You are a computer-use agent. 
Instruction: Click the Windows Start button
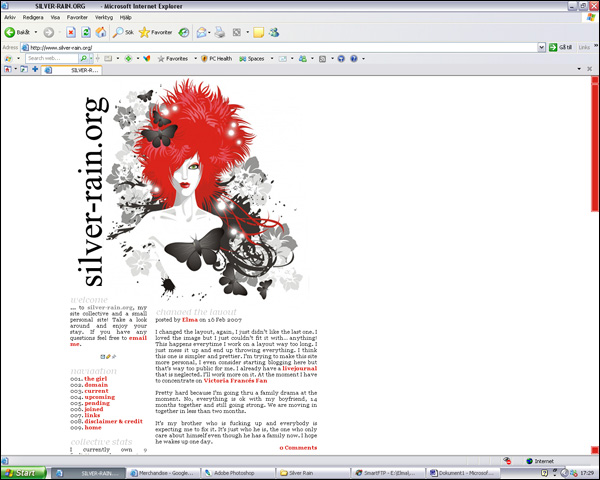click(x=24, y=473)
